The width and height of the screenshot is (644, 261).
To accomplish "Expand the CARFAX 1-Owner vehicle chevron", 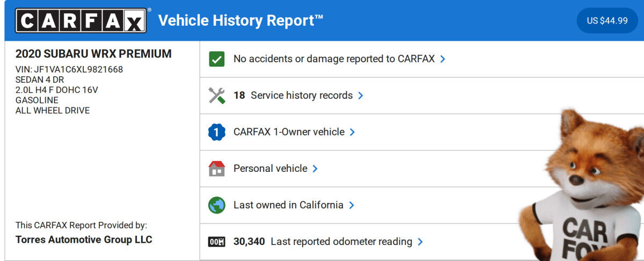I will tap(352, 132).
